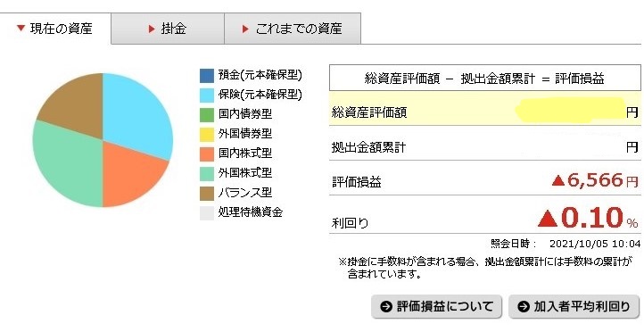
Task: Switch to the これまでの資産 tab
Action: pyautogui.click(x=293, y=29)
